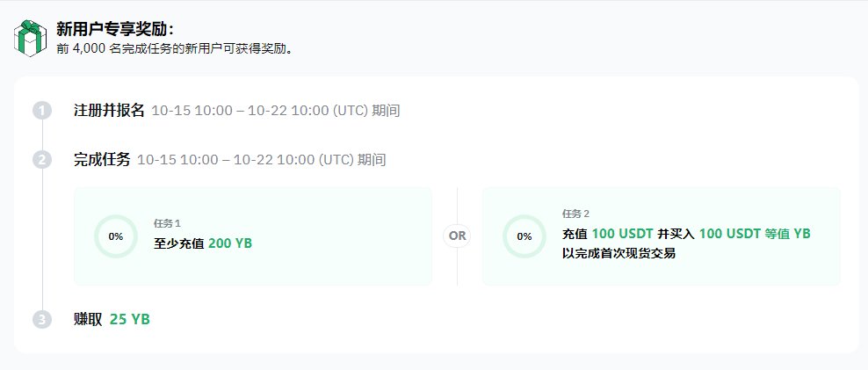Click the 完成任务 date range text
The image size is (868, 370).
tap(262, 160)
